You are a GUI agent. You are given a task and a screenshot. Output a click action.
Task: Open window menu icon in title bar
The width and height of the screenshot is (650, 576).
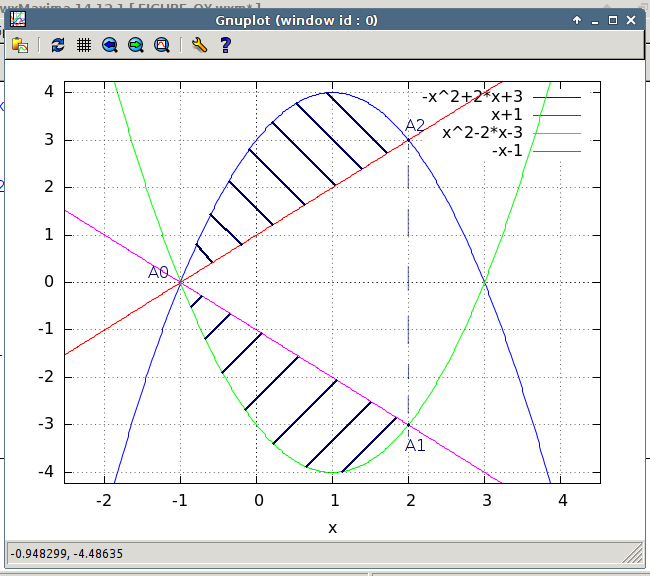tap(18, 20)
